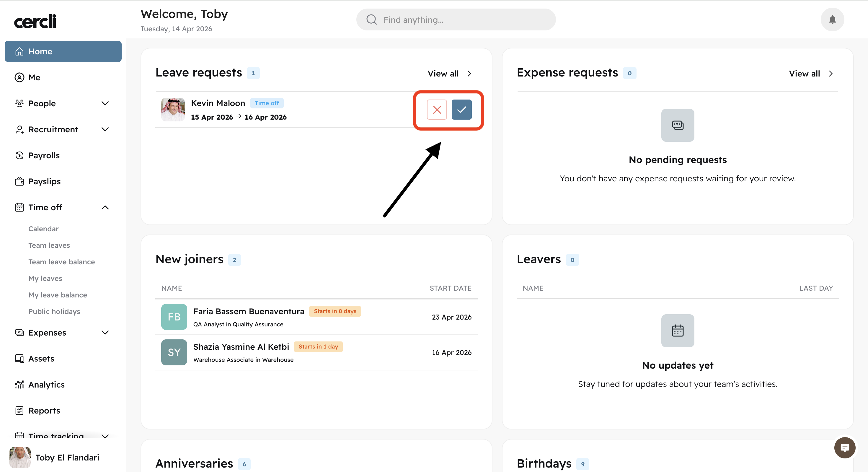Open My leave balance item

coord(58,295)
